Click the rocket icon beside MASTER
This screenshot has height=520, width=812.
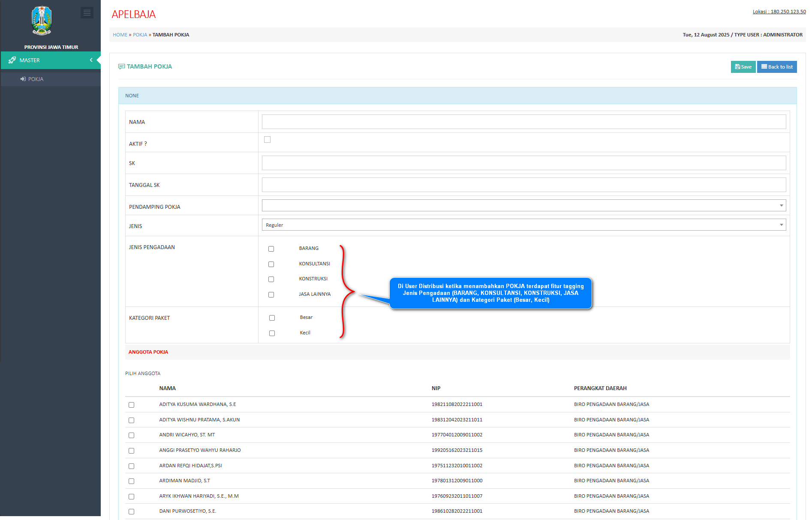click(x=12, y=60)
